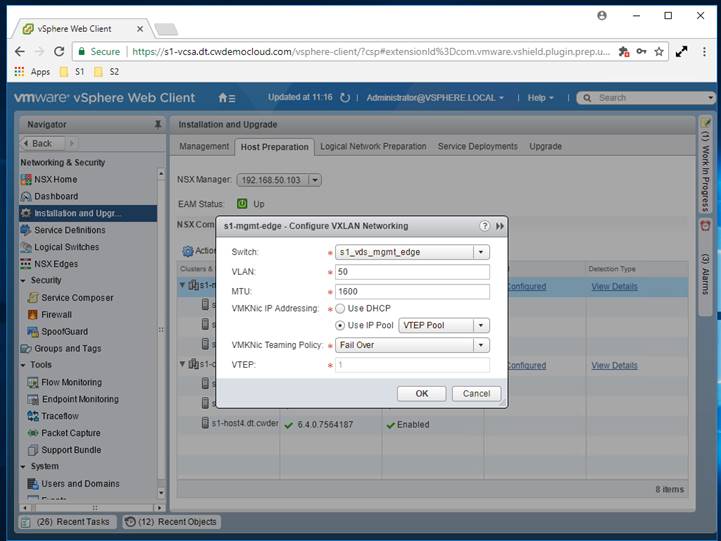Open the Service Definitions icon
Screen dimensions: 721x541
click(x=26, y=230)
